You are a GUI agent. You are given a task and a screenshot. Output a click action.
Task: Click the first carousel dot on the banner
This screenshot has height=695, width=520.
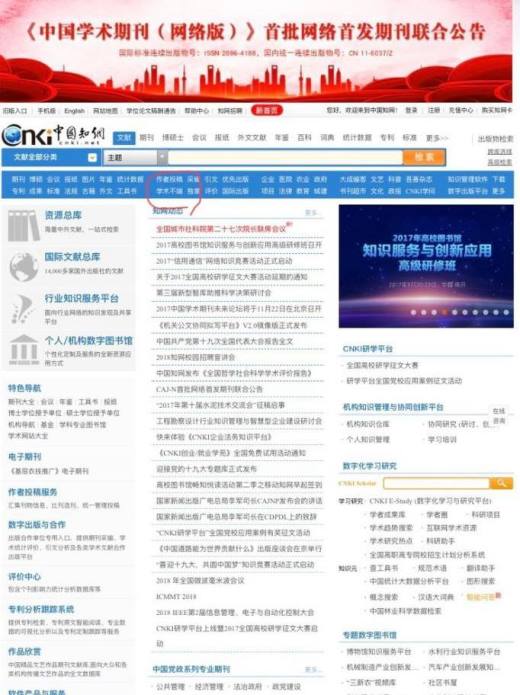(x=413, y=312)
